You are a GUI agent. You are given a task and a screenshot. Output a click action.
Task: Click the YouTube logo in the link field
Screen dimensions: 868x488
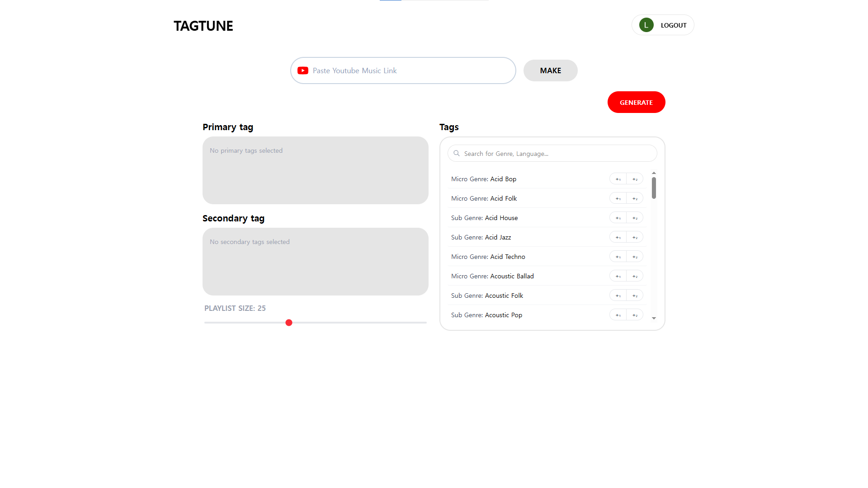(303, 70)
